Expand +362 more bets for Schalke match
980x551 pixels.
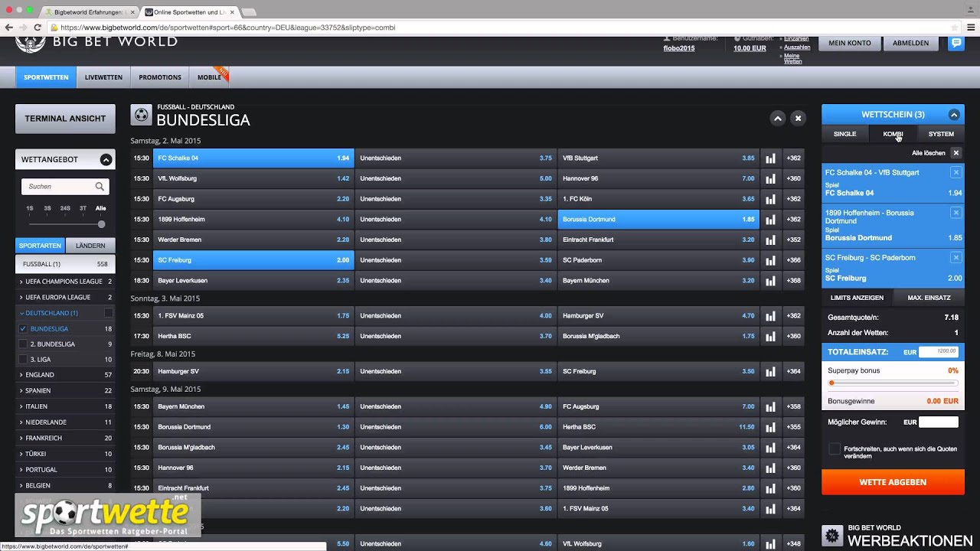pyautogui.click(x=793, y=158)
